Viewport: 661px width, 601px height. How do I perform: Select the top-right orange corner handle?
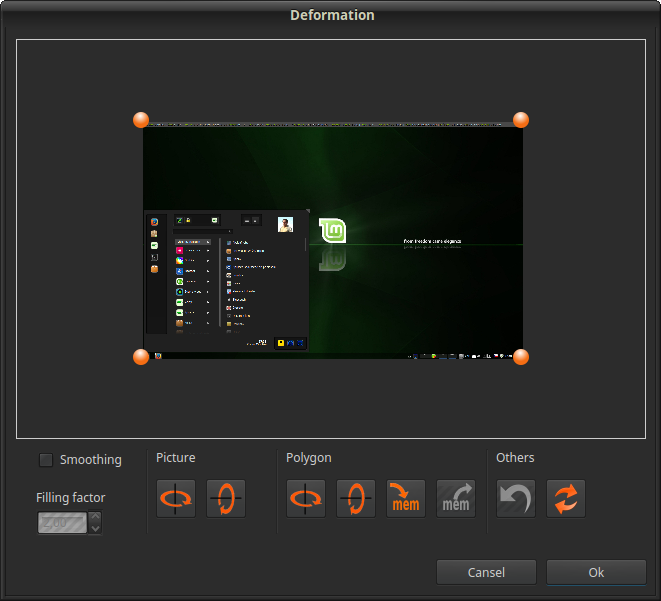[521, 120]
